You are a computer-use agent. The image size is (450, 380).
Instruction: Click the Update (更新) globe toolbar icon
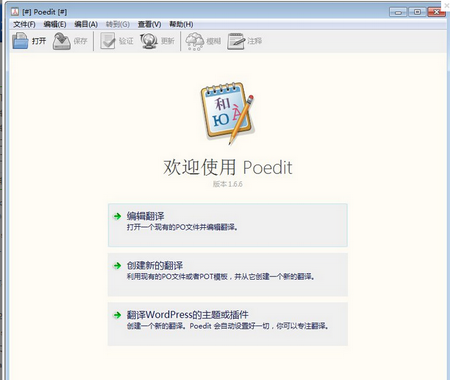(x=149, y=41)
